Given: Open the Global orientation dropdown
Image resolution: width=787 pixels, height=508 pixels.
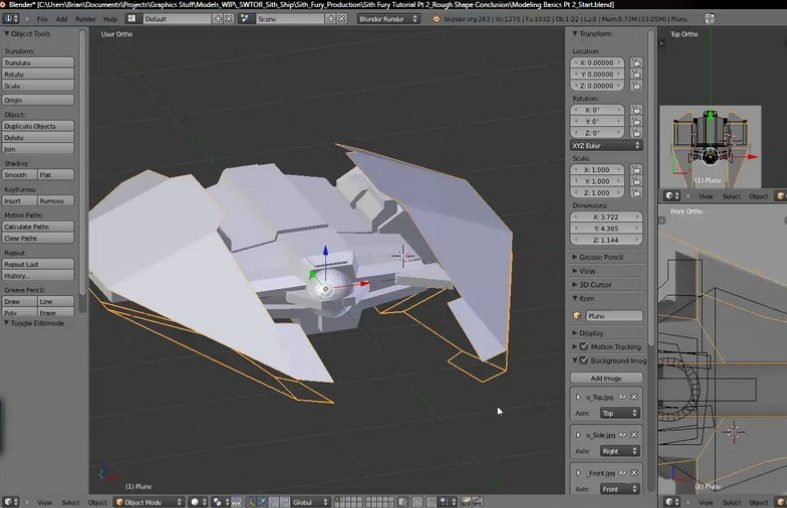Looking at the screenshot, I should click(x=310, y=501).
